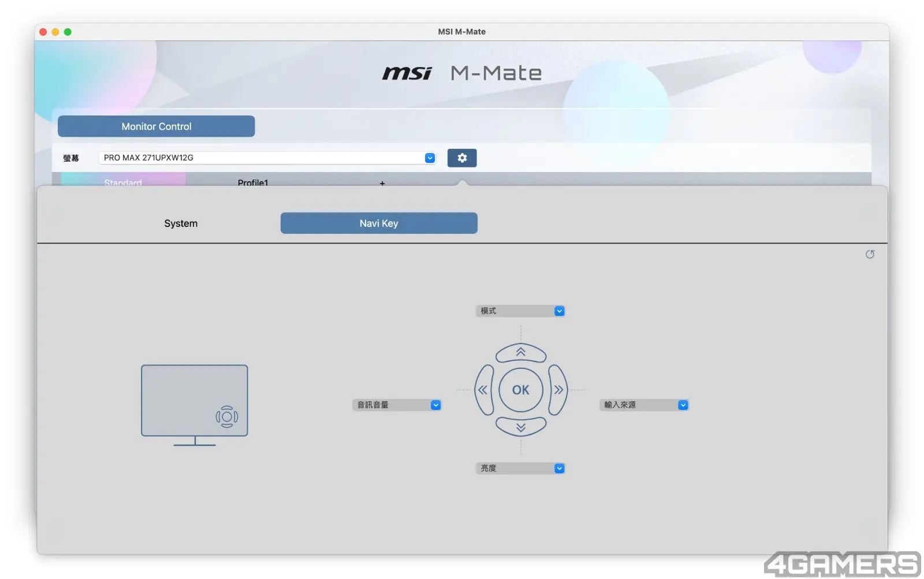Click the 螢幕 label next to monitor dropdown

click(x=71, y=158)
